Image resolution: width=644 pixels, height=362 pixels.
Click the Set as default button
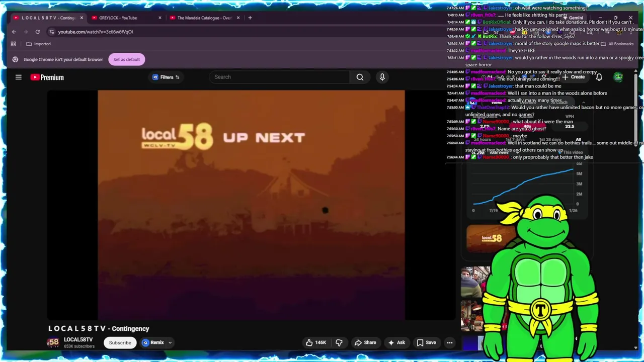tap(127, 59)
